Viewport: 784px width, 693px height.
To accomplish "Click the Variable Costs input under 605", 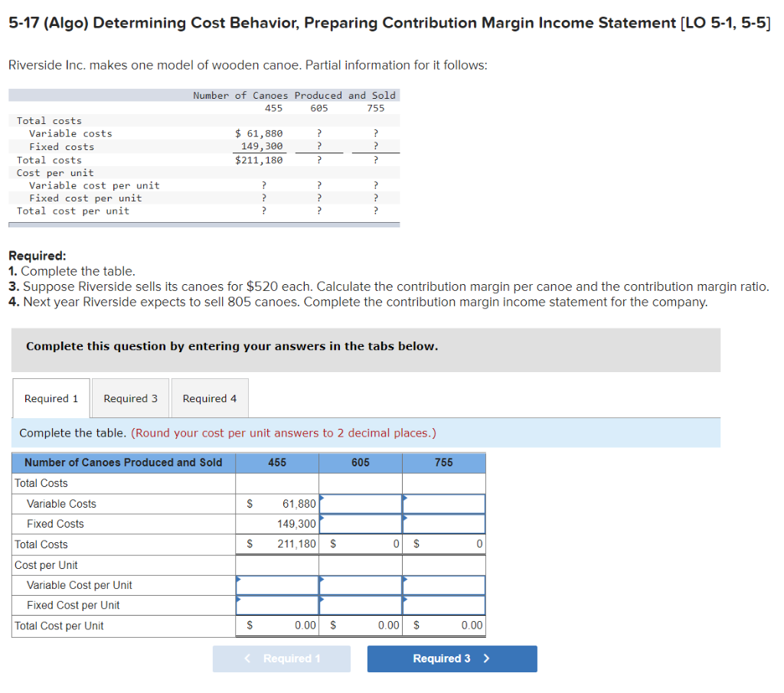I will click(360, 503).
